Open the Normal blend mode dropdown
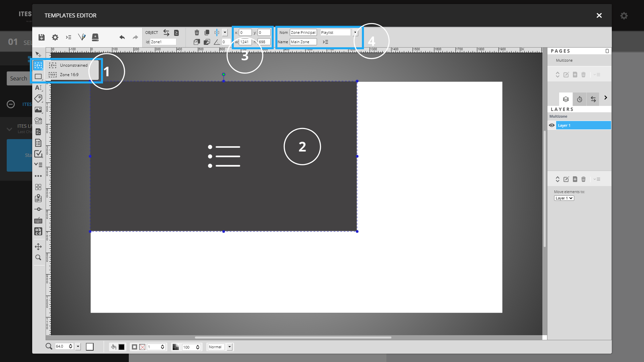This screenshot has height=362, width=644. 230,347
